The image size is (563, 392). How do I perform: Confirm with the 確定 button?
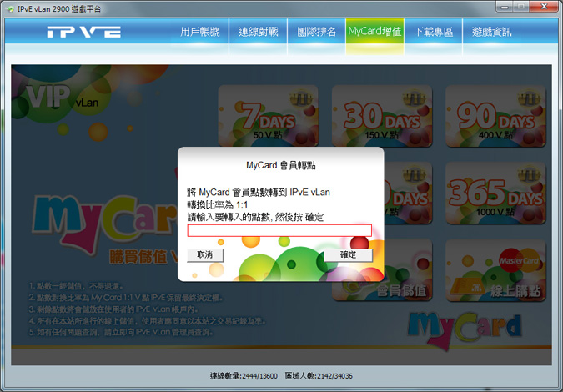point(348,255)
